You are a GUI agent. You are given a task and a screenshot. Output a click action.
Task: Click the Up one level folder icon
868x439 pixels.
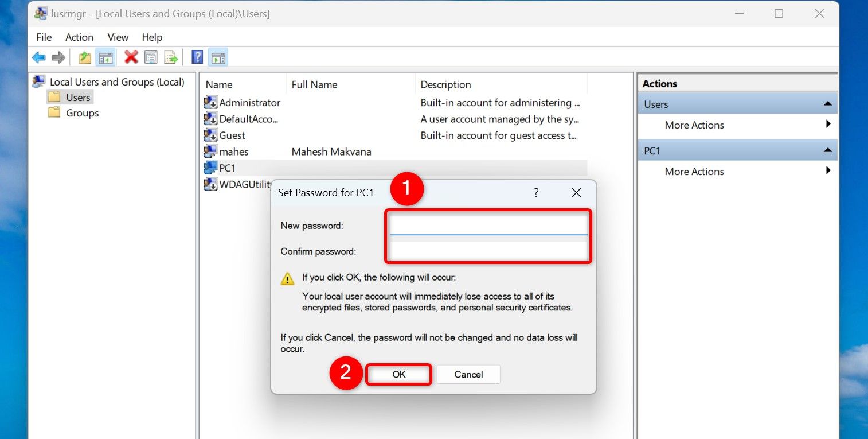point(85,57)
